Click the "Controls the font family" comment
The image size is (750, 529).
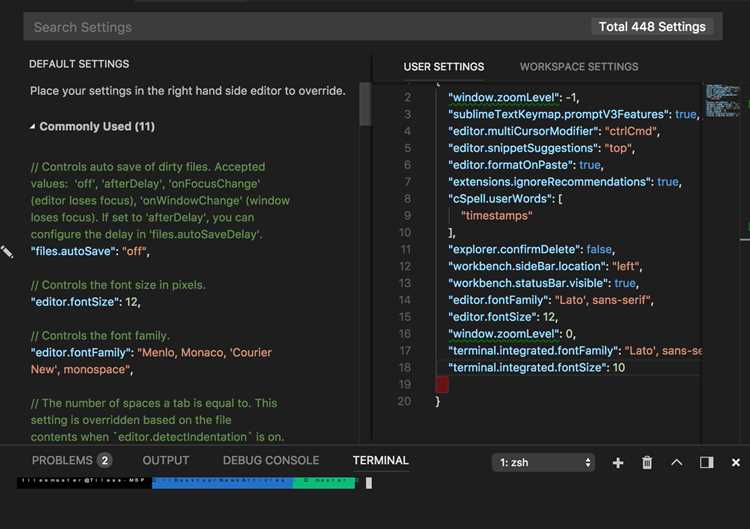click(x=100, y=336)
